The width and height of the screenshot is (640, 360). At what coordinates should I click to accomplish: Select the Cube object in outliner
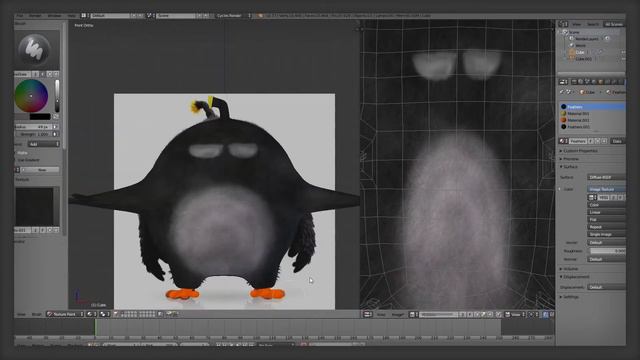pos(580,52)
